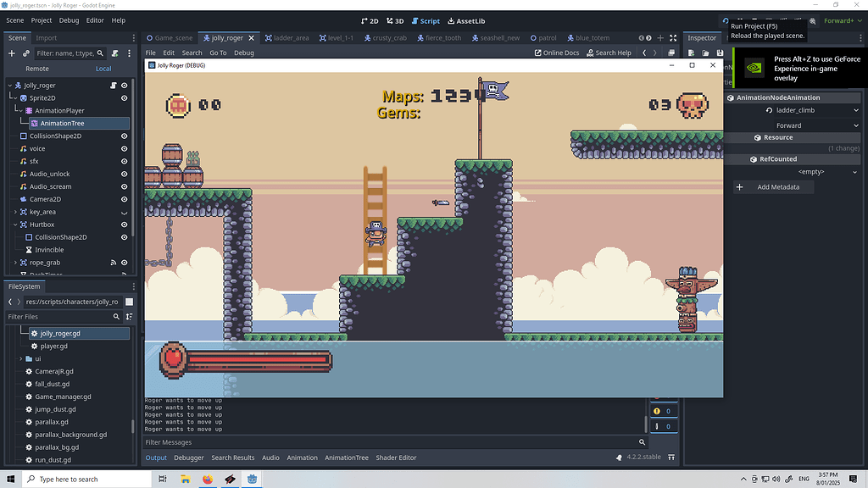Hide CollisionShape2D under the Hurtbox node
Image resolution: width=868 pixels, height=488 pixels.
[123, 237]
